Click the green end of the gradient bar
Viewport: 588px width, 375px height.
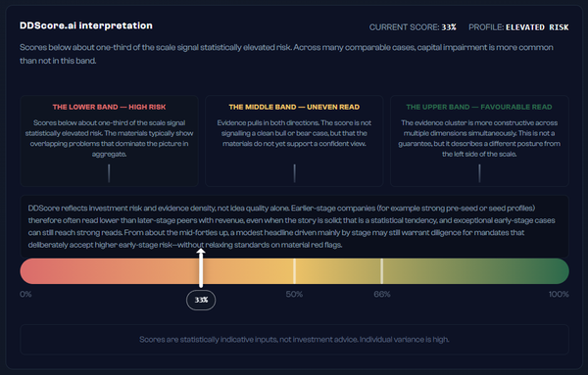pos(559,271)
